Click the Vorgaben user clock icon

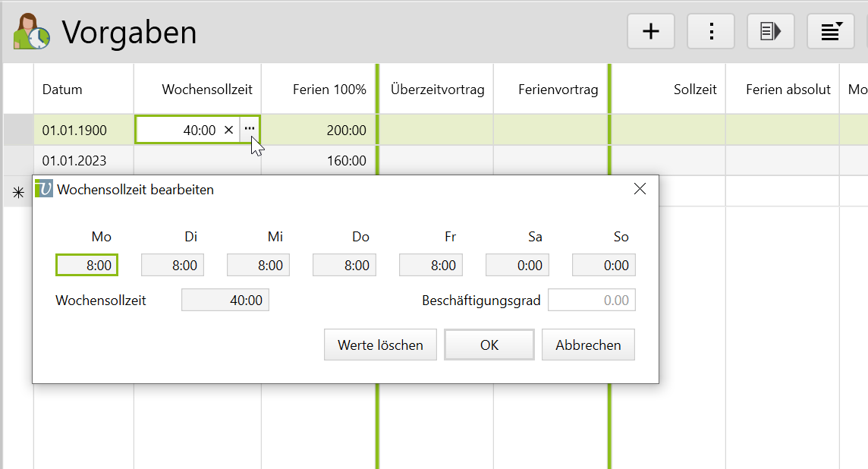pyautogui.click(x=31, y=32)
